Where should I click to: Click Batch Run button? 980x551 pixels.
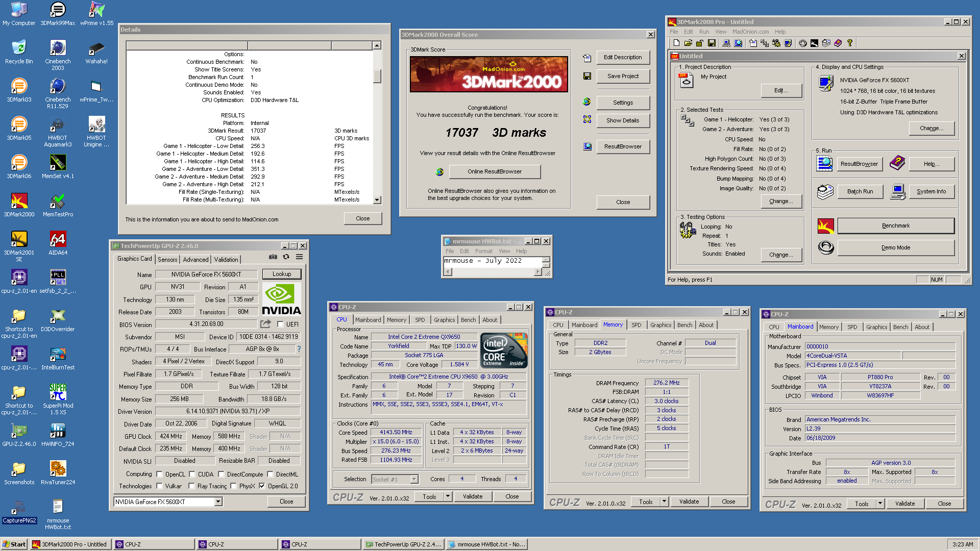[860, 191]
